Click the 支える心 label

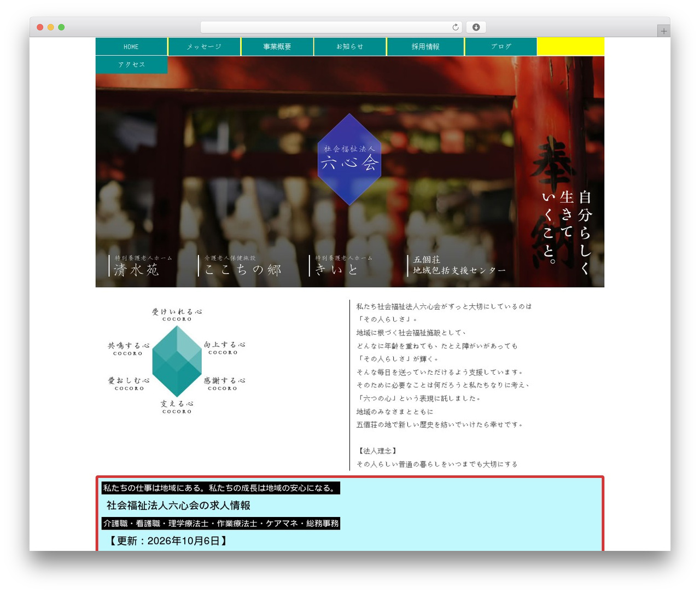point(177,407)
